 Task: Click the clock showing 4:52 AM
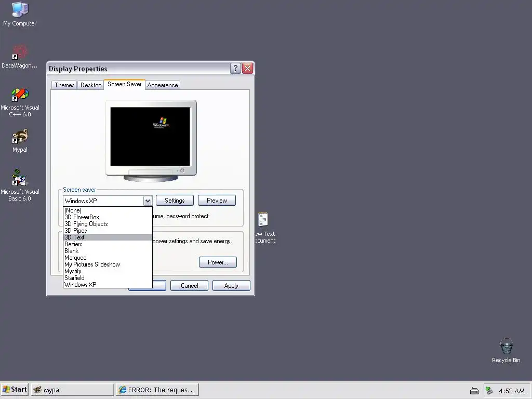(x=511, y=391)
